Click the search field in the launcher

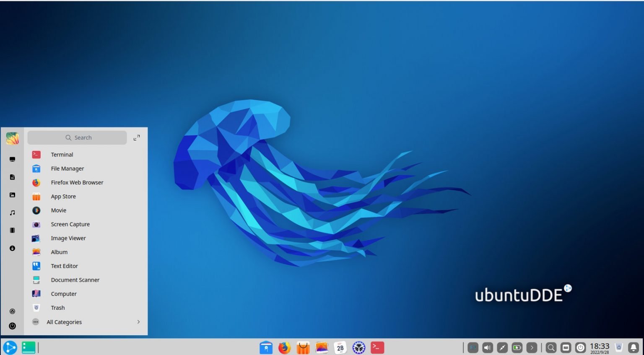coord(77,137)
